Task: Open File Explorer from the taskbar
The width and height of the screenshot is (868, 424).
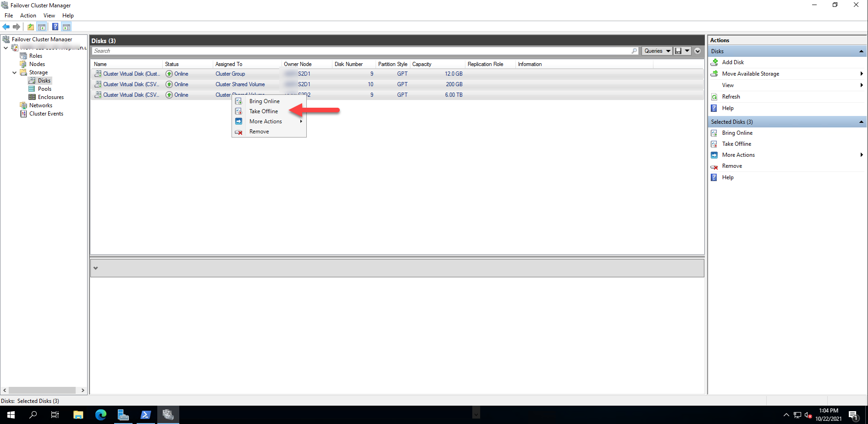Action: [x=78, y=415]
